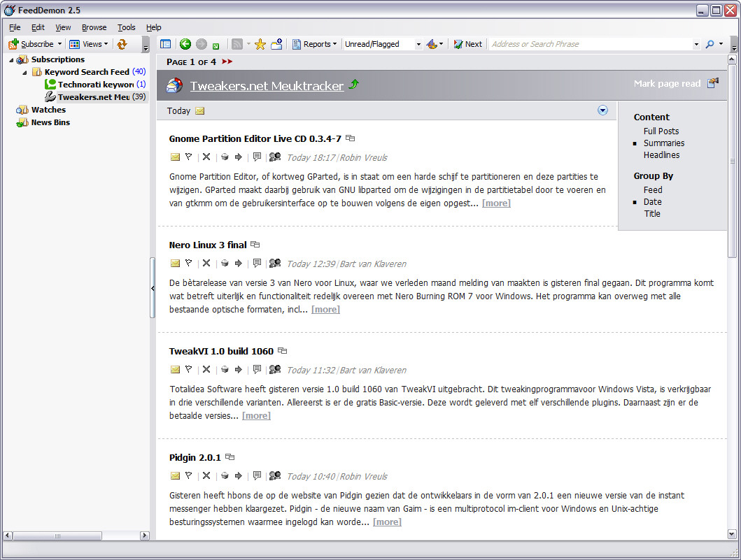Collapse the Keyword Search Feed folder
The height and width of the screenshot is (560, 741).
point(24,73)
